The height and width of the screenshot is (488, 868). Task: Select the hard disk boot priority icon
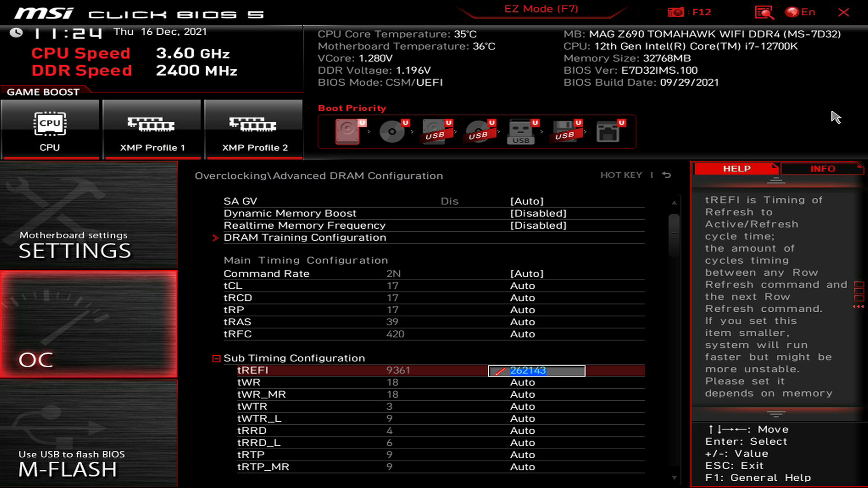click(350, 131)
